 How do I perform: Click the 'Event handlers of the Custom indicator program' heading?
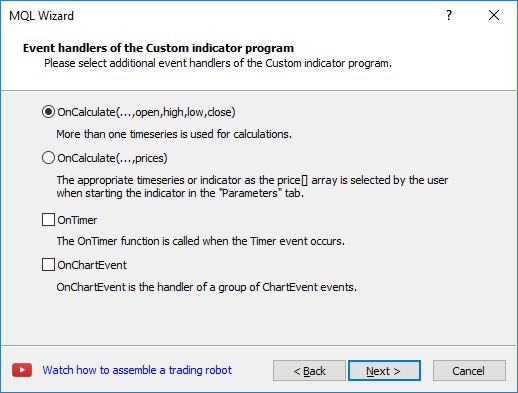tap(158, 48)
